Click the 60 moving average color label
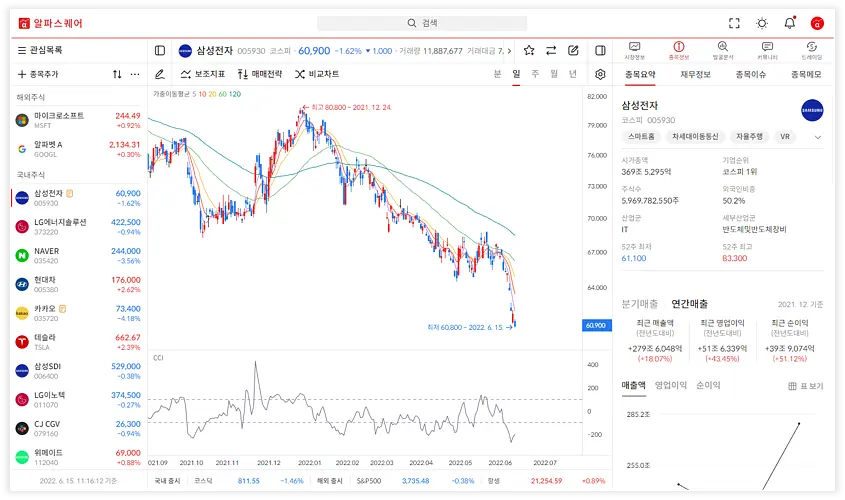This screenshot has width=845, height=500. pos(222,94)
